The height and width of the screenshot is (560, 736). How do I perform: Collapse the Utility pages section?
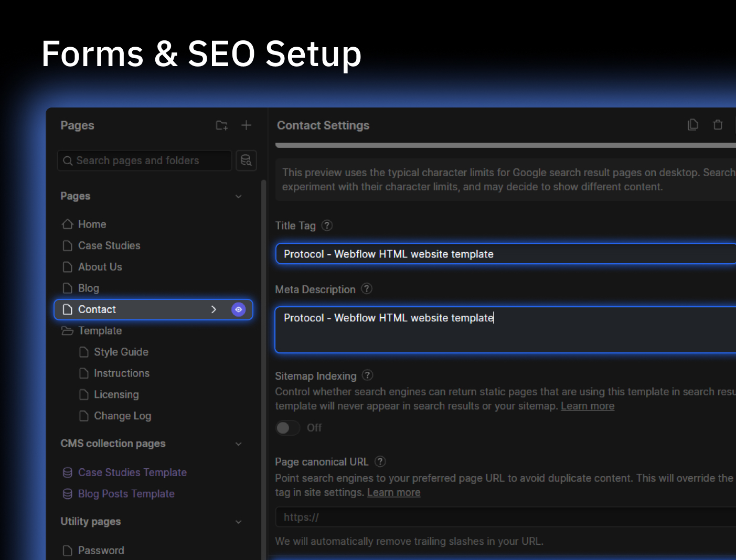click(239, 522)
